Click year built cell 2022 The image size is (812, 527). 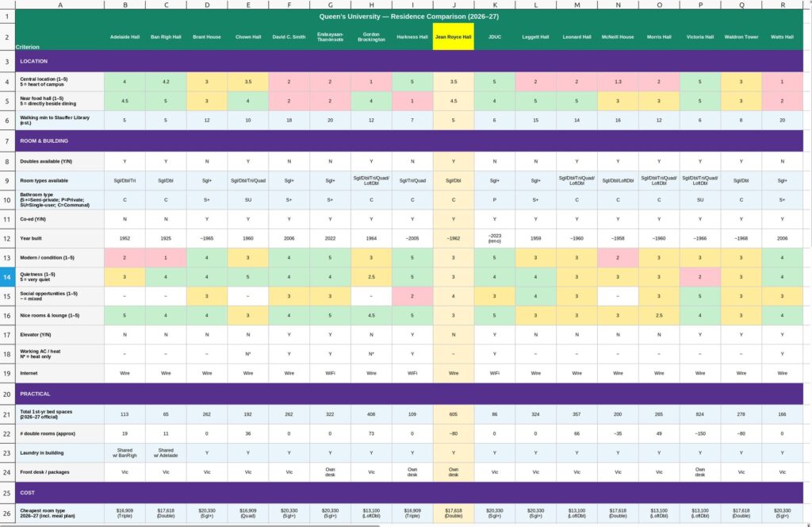[x=331, y=238]
